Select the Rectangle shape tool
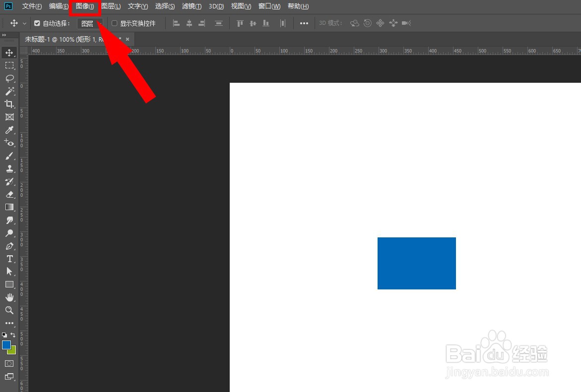 click(x=9, y=284)
